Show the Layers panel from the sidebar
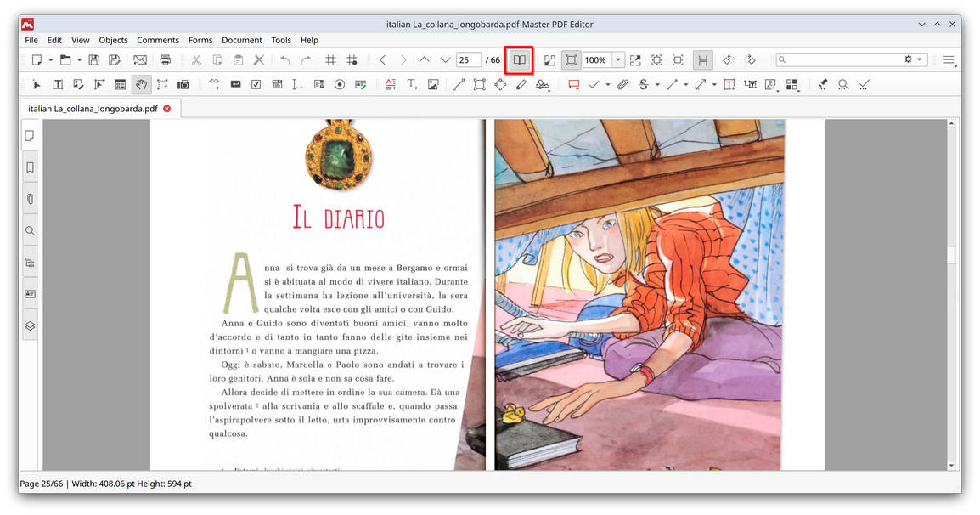Image resolution: width=980 pixels, height=515 pixels. click(x=30, y=325)
